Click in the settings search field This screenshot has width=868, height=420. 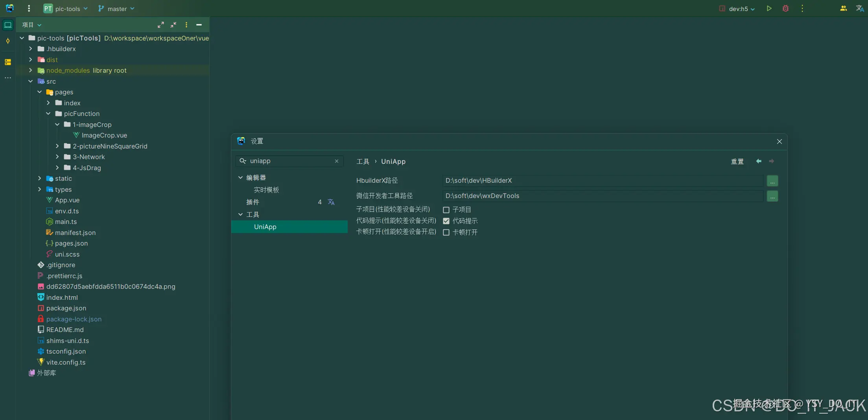(x=289, y=161)
